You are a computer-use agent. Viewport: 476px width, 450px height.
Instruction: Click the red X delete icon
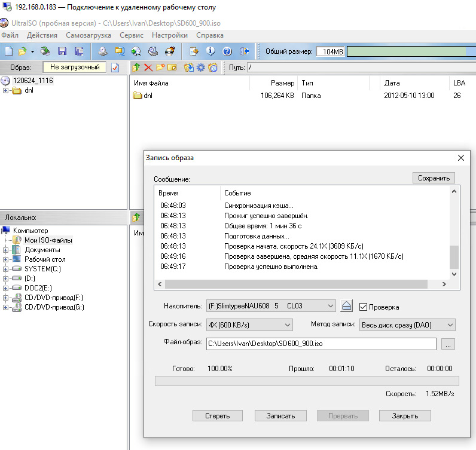148,68
